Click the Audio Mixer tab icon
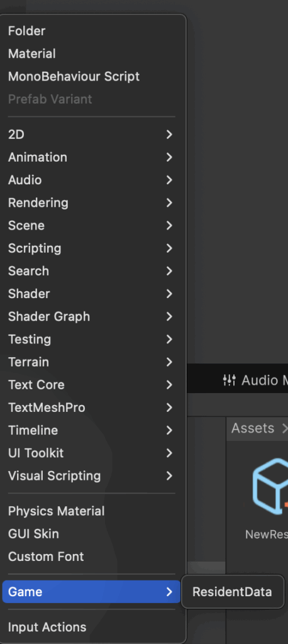The image size is (288, 644). tap(230, 380)
